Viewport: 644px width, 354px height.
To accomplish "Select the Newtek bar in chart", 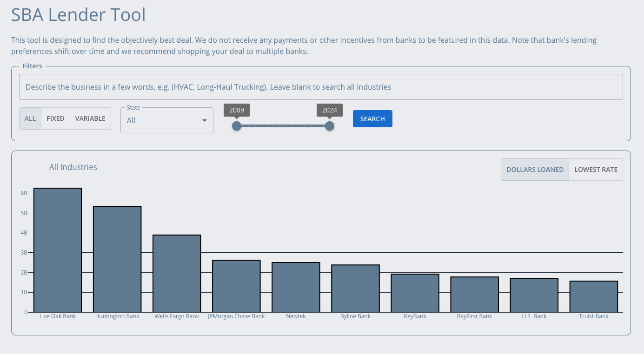I will click(296, 287).
